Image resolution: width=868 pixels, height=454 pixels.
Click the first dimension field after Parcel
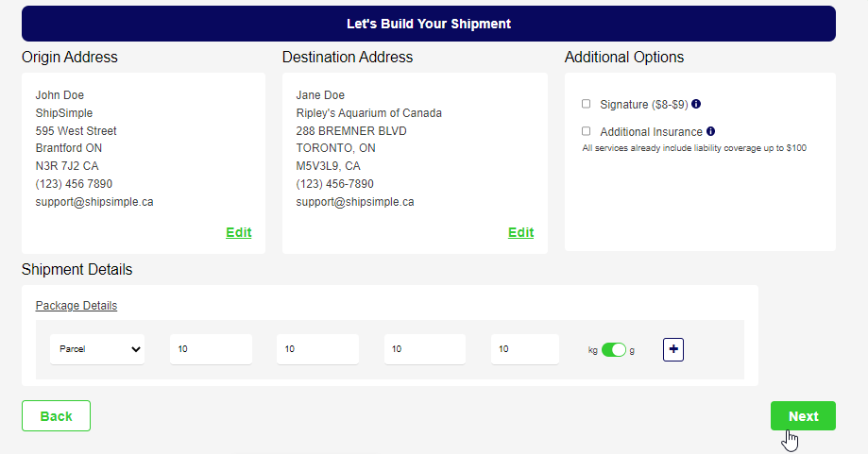pos(211,349)
